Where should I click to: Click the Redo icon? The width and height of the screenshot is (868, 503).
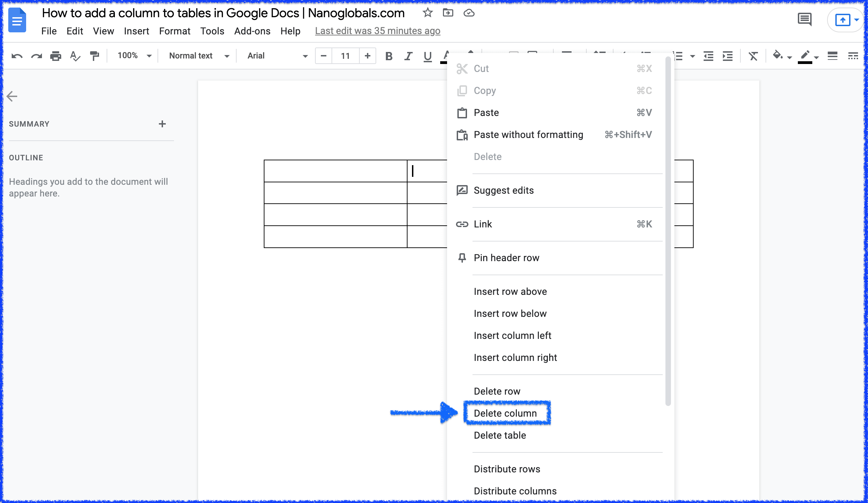point(36,56)
